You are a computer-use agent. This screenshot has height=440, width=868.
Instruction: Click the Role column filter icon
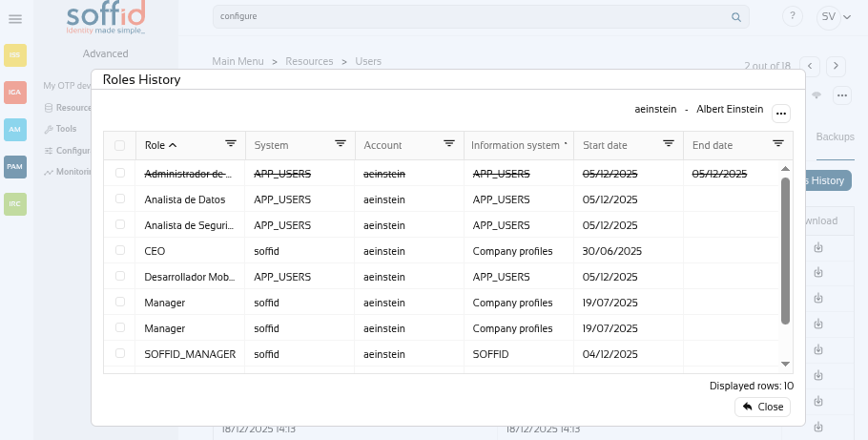231,143
